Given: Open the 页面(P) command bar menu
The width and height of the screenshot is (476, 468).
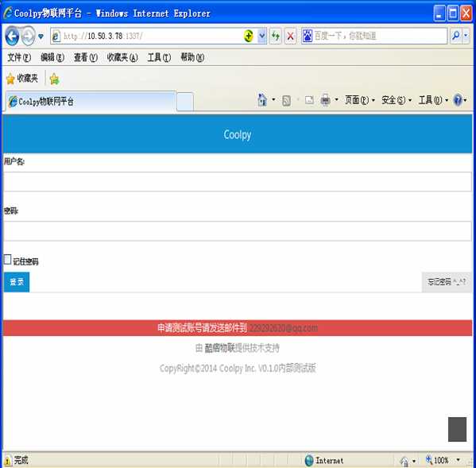Looking at the screenshot, I should [360, 100].
